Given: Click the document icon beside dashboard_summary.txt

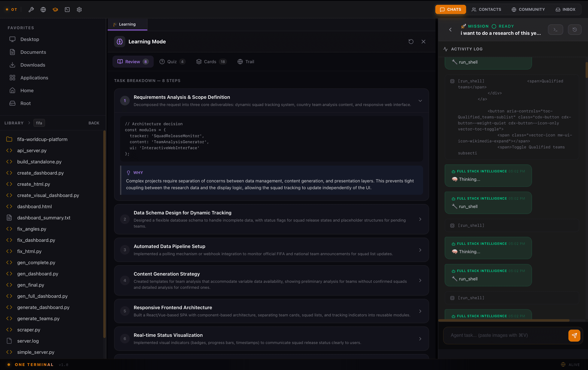Looking at the screenshot, I should point(9,218).
